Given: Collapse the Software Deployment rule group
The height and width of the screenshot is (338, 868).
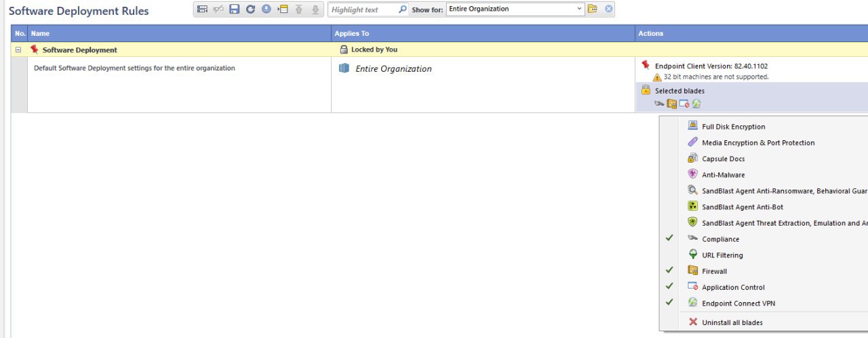Looking at the screenshot, I should (18, 49).
